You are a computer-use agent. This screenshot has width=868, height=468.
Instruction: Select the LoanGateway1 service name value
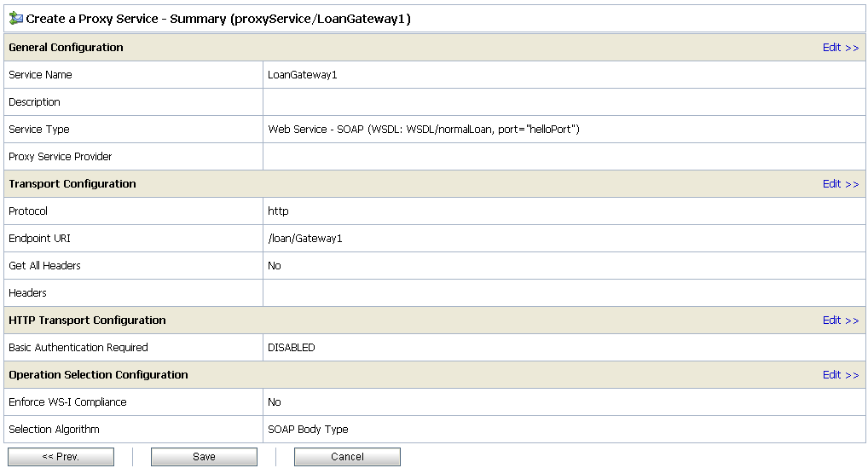tap(302, 75)
